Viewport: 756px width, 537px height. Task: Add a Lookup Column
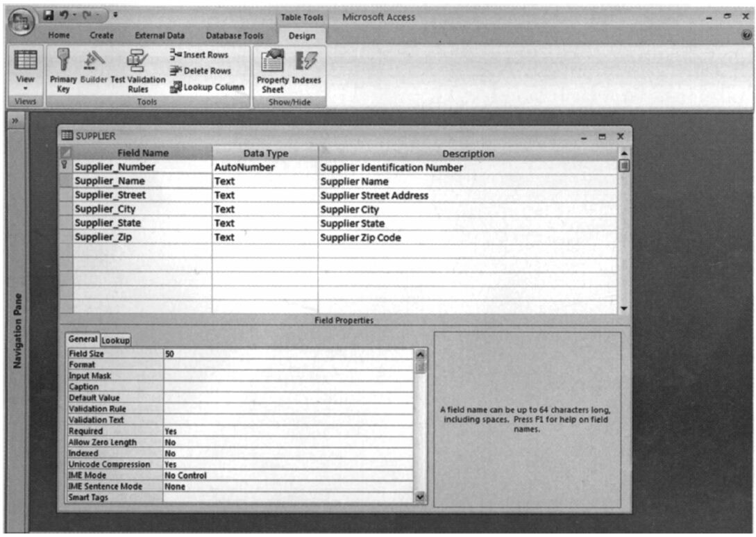(208, 88)
